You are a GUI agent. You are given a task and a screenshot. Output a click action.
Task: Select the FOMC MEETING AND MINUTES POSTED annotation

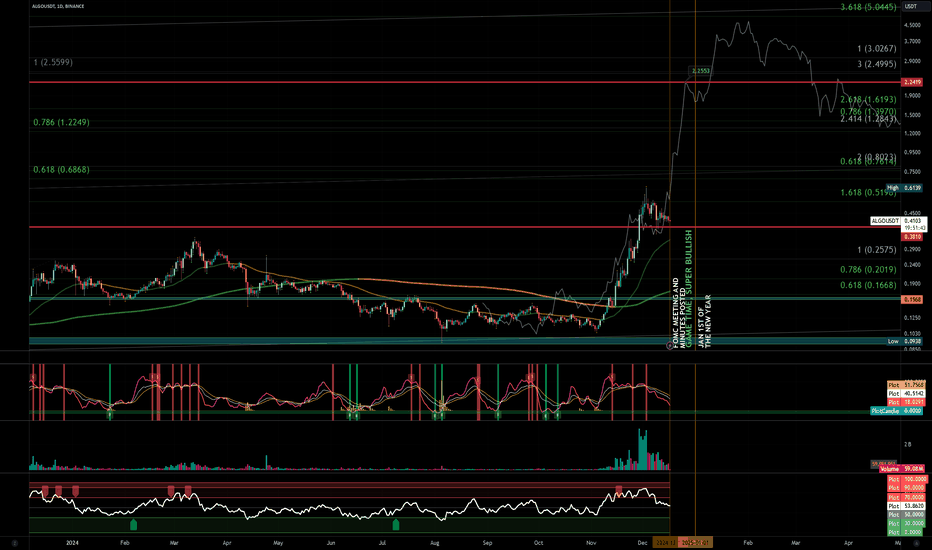click(x=679, y=313)
